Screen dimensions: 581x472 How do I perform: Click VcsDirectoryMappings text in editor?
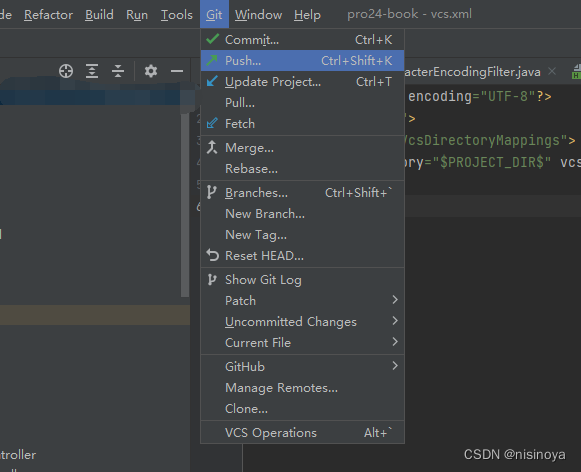pyautogui.click(x=482, y=140)
